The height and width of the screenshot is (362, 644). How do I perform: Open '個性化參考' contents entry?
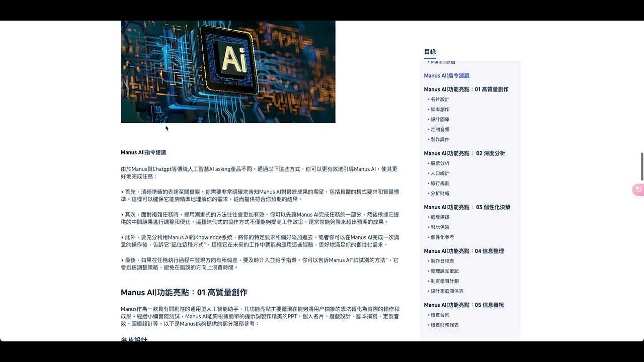coord(442,237)
